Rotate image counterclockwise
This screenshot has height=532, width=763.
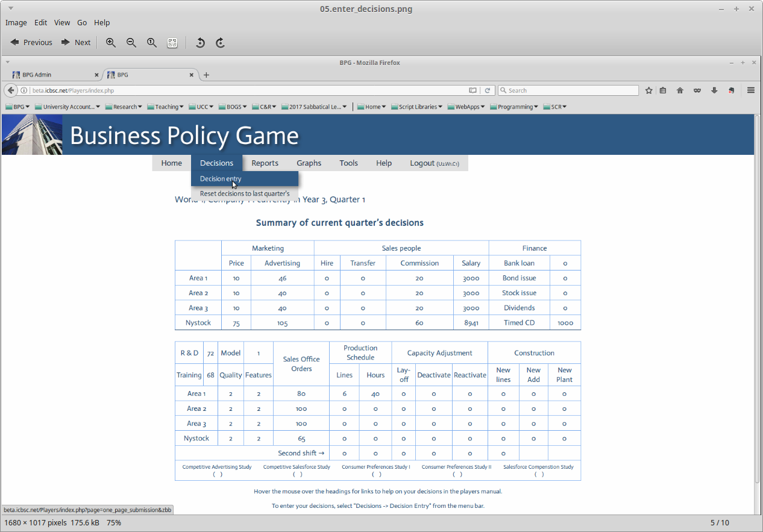click(201, 42)
